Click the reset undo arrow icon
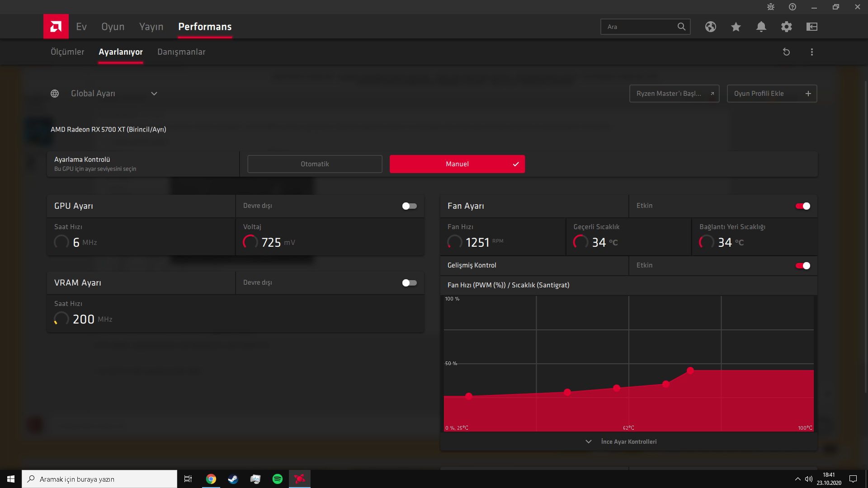868x488 pixels. 787,52
